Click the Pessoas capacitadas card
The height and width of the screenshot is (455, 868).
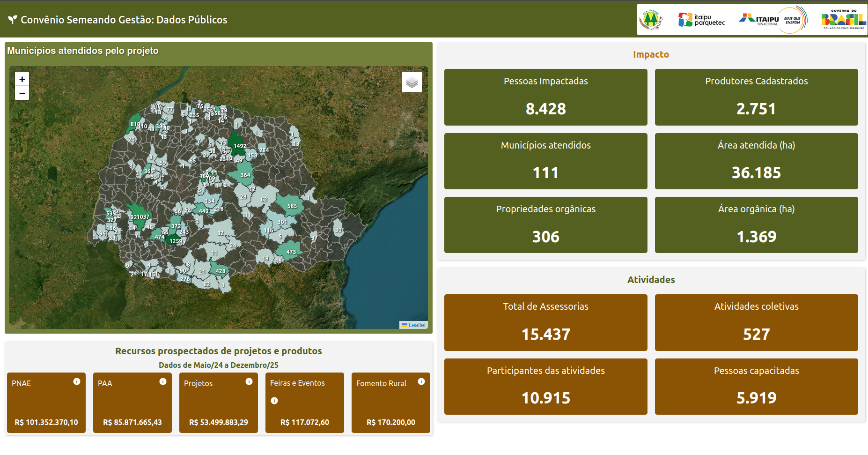tap(756, 387)
